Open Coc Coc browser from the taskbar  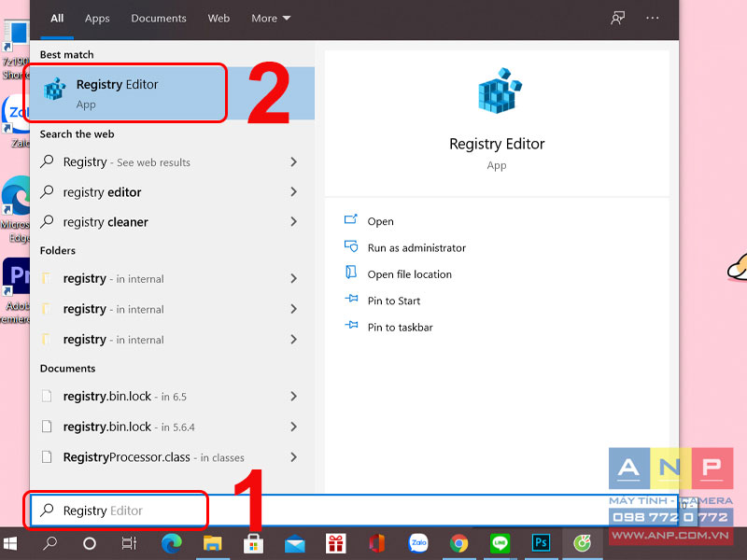pyautogui.click(x=582, y=543)
